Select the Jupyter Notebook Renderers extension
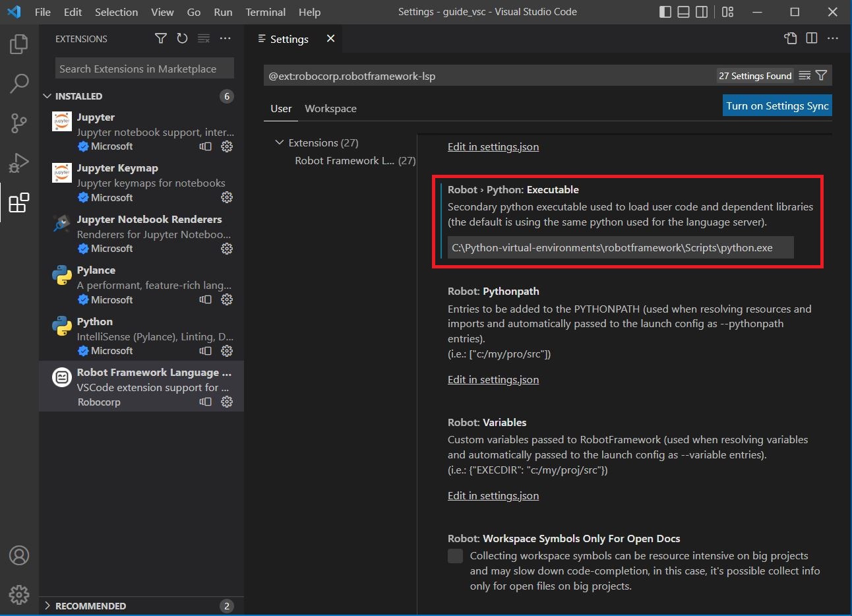The image size is (852, 616). (x=141, y=233)
